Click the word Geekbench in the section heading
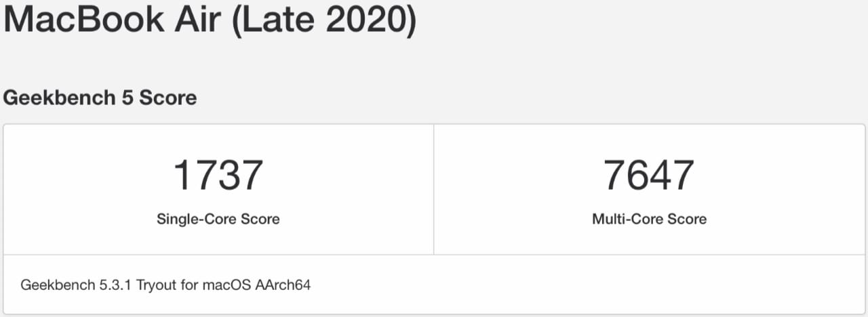Viewport: 868px width, 317px height. point(60,98)
